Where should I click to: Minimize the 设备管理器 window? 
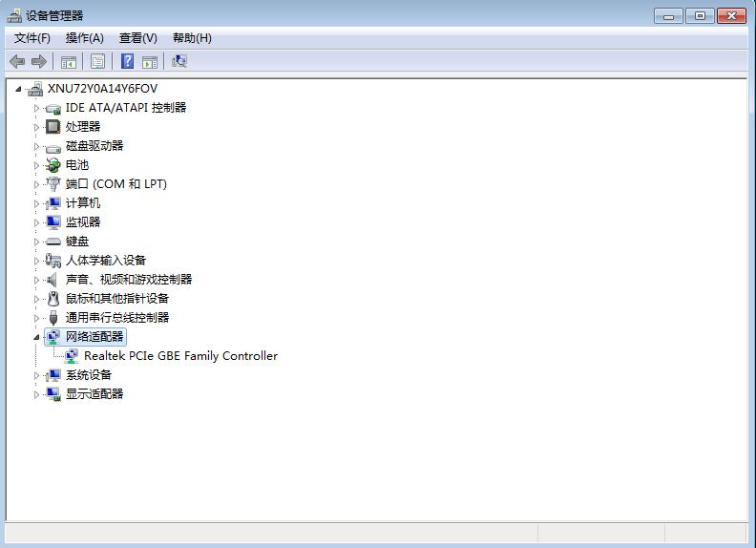pyautogui.click(x=669, y=16)
